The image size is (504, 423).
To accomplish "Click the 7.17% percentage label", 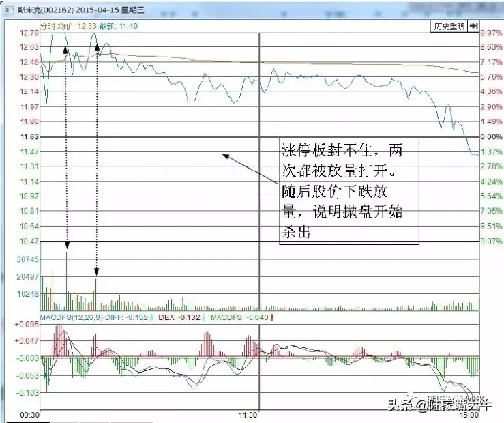I will tap(492, 62).
